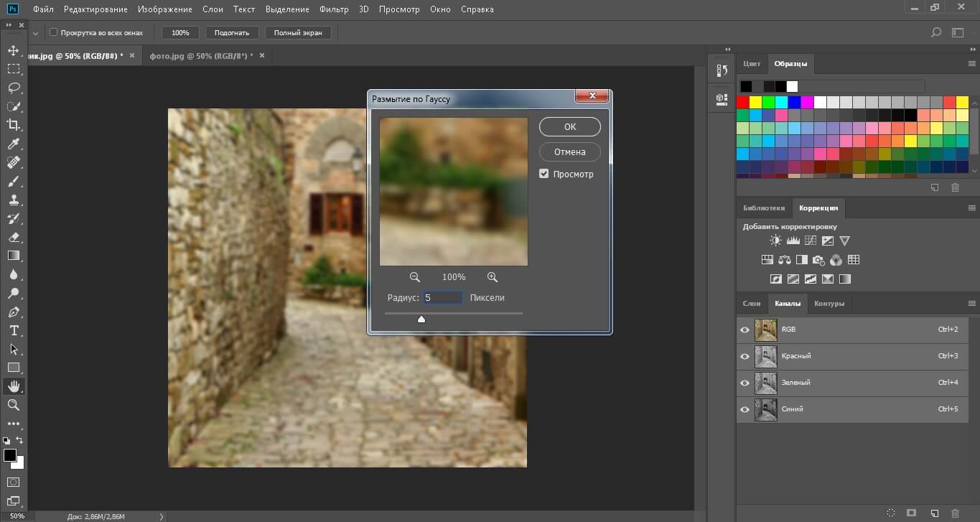Switch to the Слои tab
This screenshot has height=522, width=980.
[x=751, y=304]
